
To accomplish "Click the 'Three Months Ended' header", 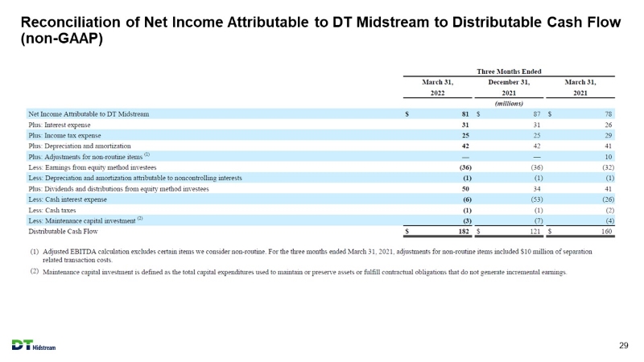I will [x=509, y=72].
